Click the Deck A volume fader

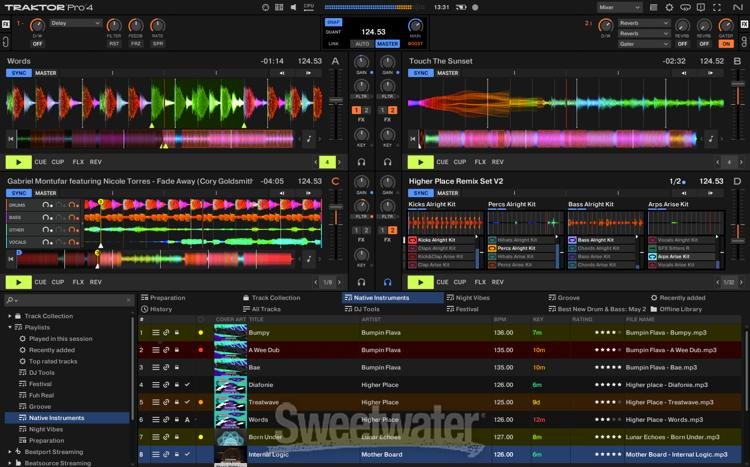(336, 101)
